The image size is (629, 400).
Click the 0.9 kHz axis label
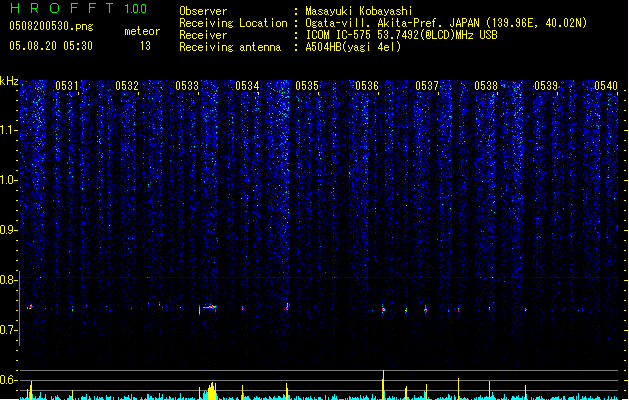9,230
